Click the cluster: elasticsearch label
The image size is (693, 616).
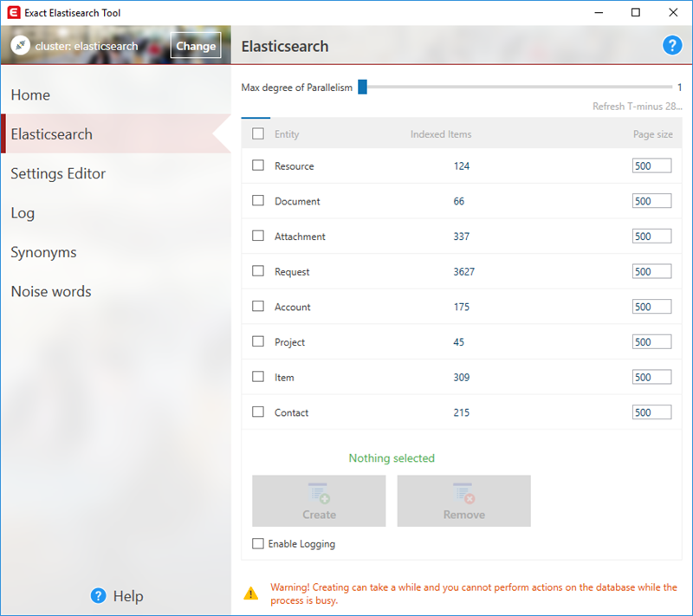[x=87, y=46]
